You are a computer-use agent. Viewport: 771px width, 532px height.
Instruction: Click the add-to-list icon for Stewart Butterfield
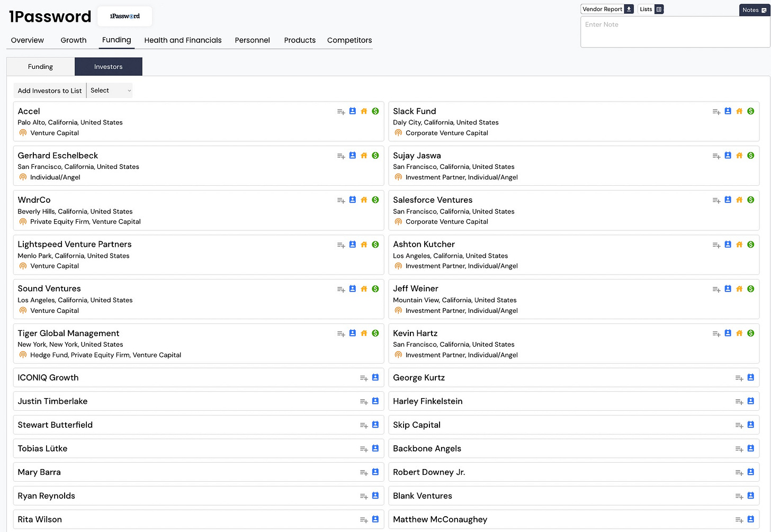(x=364, y=426)
